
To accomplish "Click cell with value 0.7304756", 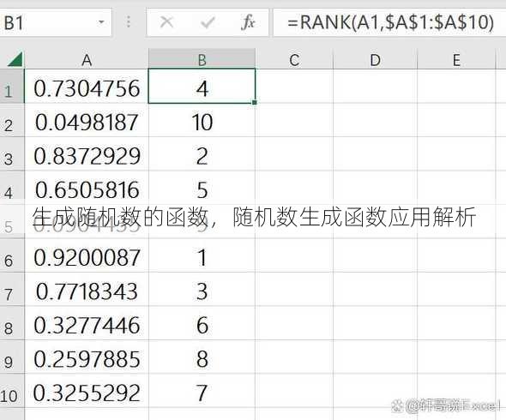I will point(87,86).
